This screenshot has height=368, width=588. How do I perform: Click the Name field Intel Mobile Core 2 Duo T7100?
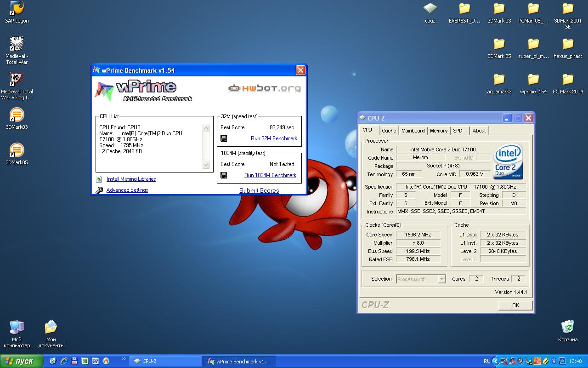(443, 149)
